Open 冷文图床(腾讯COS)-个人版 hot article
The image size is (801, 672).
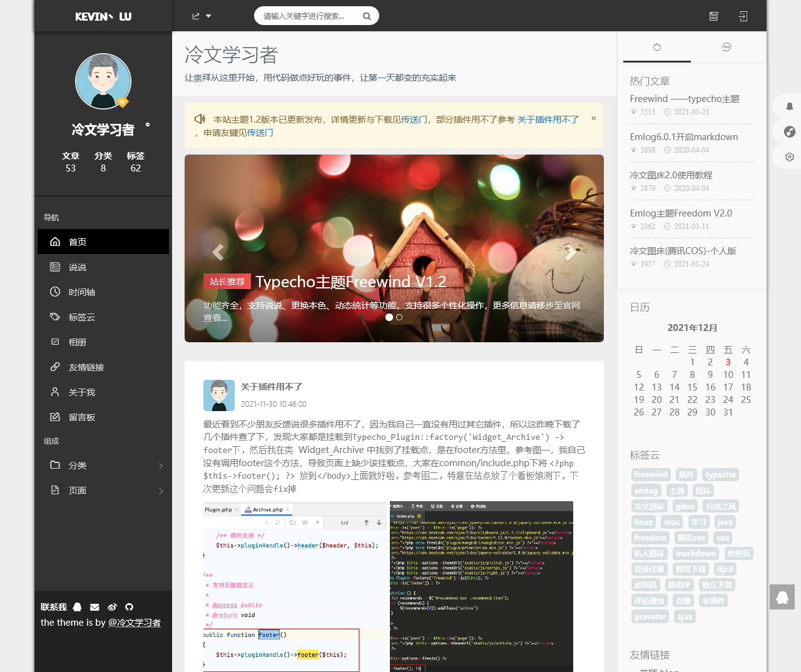[x=683, y=251]
